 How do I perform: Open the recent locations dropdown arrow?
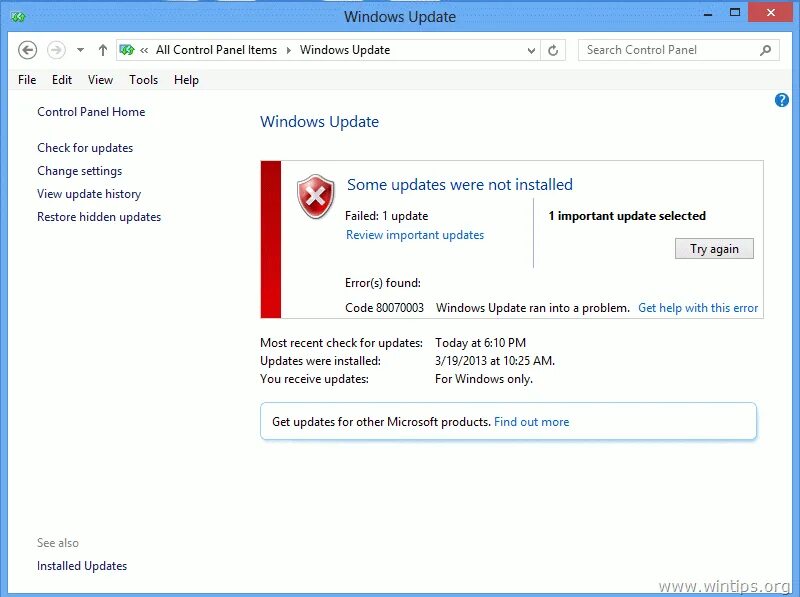80,50
